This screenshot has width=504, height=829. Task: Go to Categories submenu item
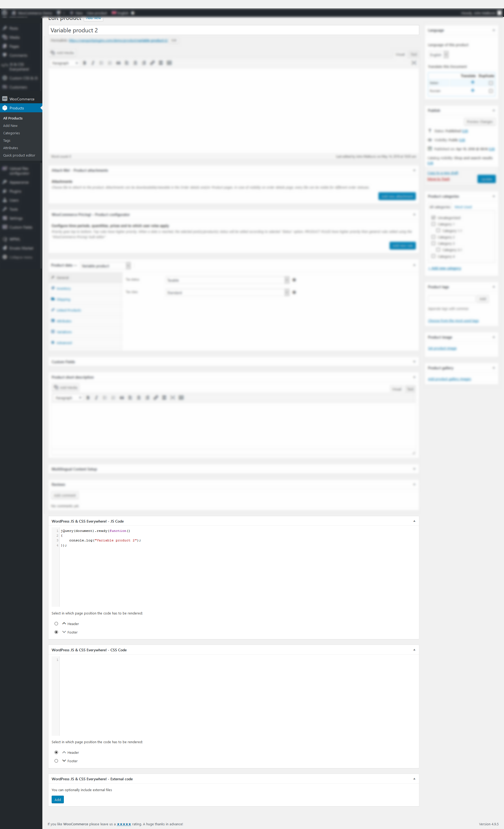(x=11, y=133)
